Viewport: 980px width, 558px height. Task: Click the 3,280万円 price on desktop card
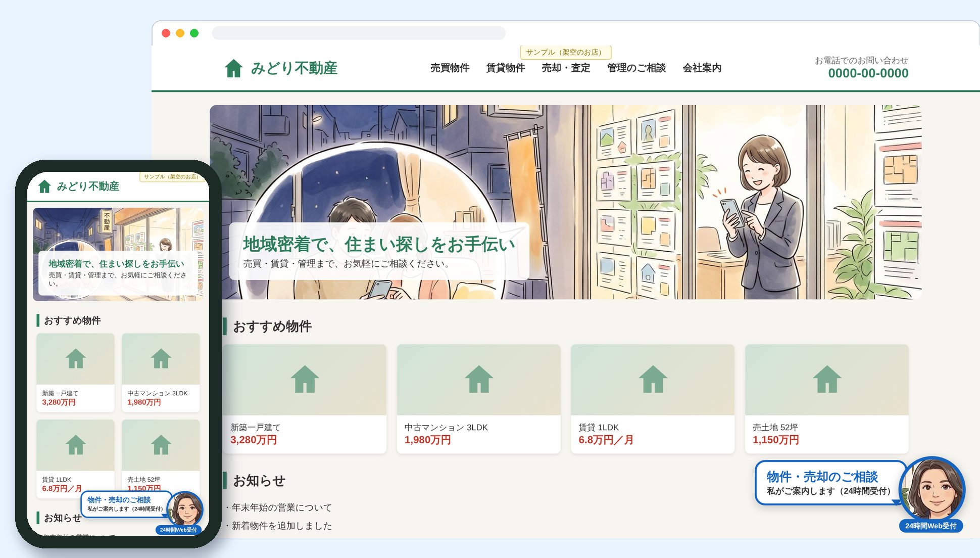(254, 440)
